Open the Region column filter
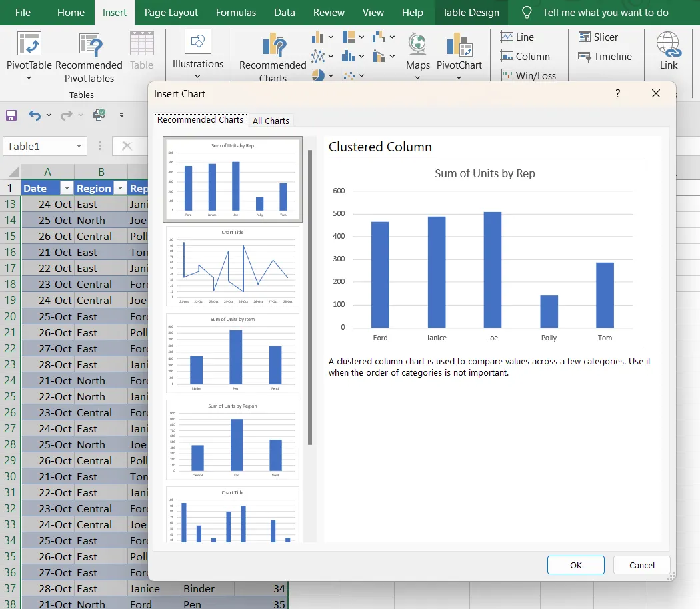 pos(119,188)
